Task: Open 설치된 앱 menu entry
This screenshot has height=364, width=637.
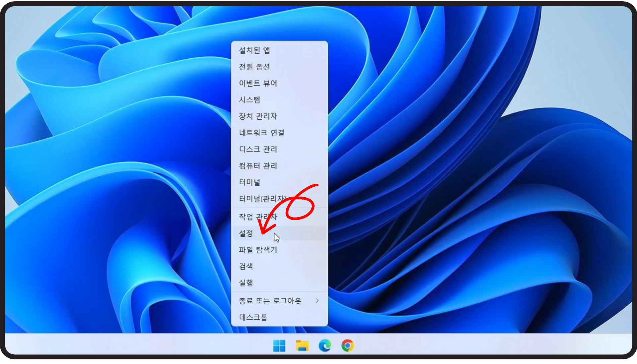Action: point(254,50)
